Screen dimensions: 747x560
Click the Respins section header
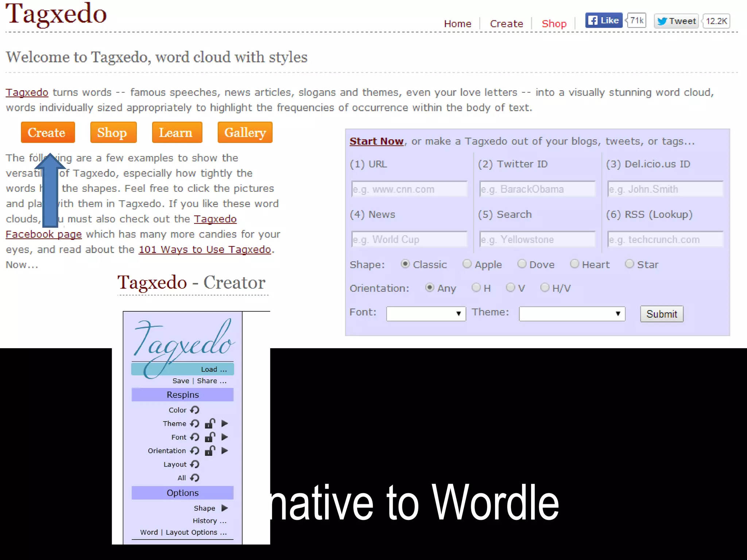pos(182,394)
